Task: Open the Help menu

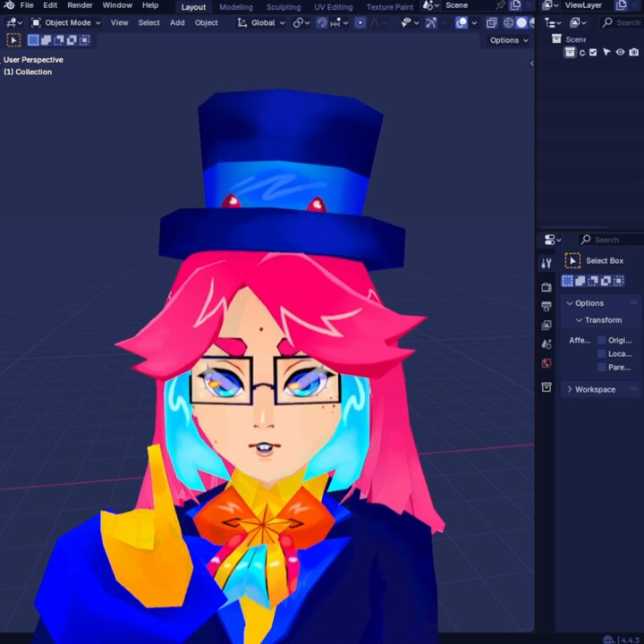Action: pyautogui.click(x=150, y=5)
